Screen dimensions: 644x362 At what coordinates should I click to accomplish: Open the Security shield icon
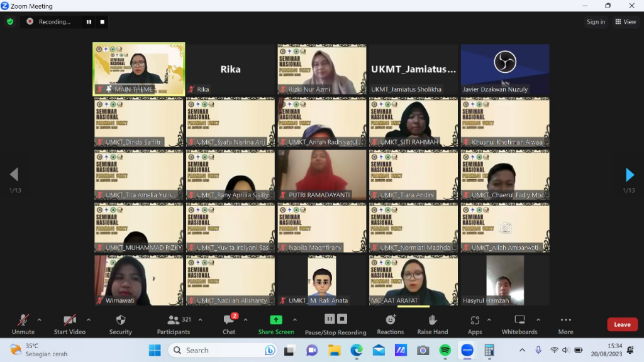121,321
